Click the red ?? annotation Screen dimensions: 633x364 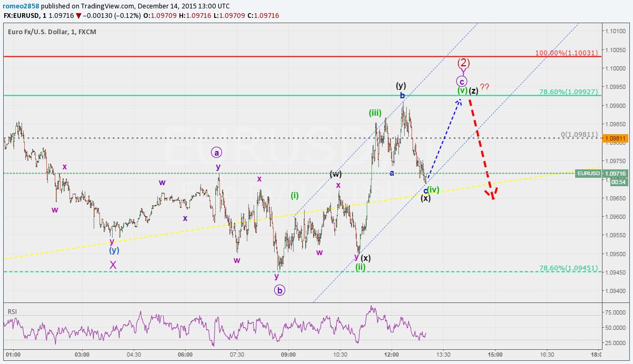tap(485, 87)
